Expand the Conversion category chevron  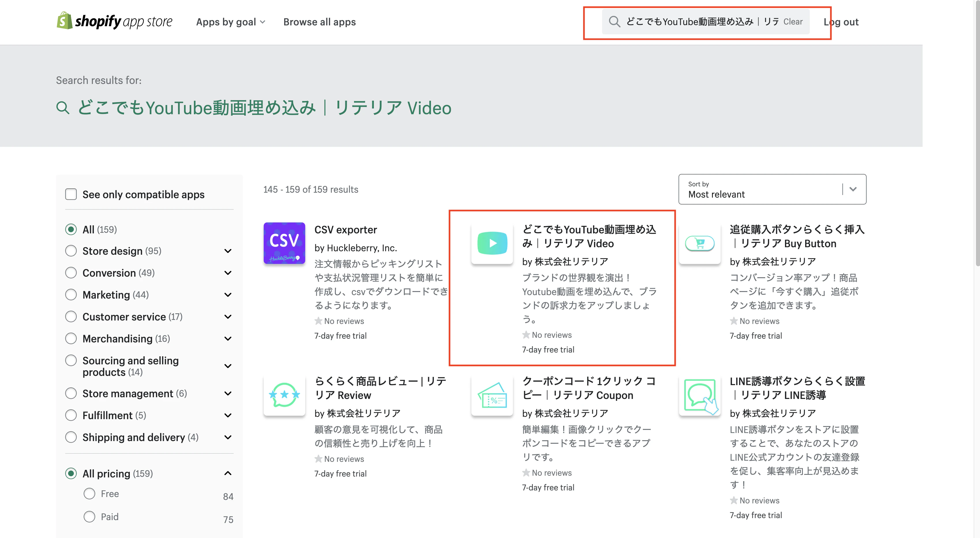pos(228,273)
